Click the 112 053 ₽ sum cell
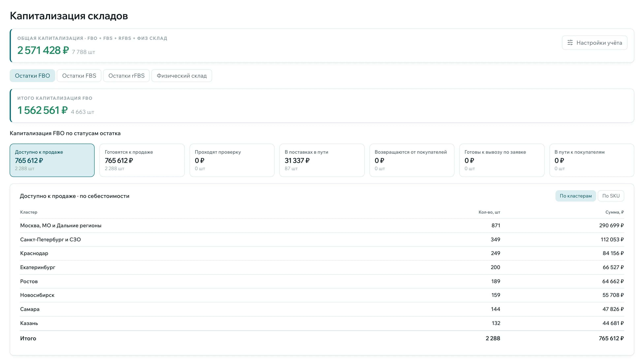This screenshot has width=644, height=362. click(612, 240)
